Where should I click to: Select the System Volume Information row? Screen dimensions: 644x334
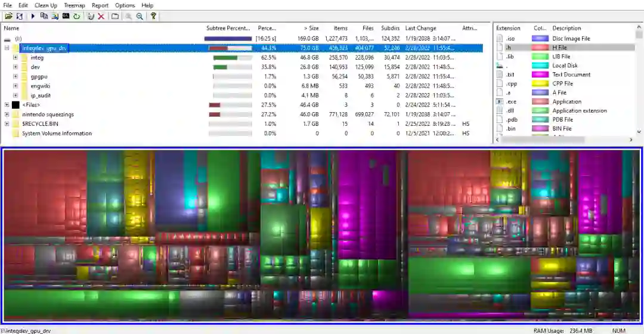click(x=242, y=134)
